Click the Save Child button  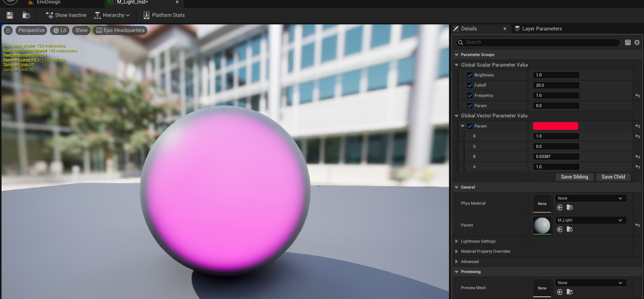coord(613,177)
